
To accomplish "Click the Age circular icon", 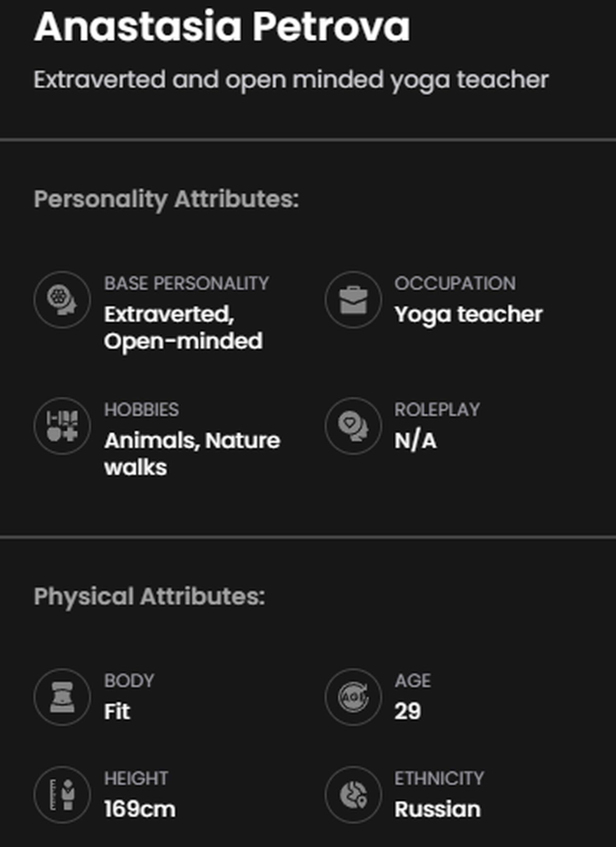I will point(353,697).
